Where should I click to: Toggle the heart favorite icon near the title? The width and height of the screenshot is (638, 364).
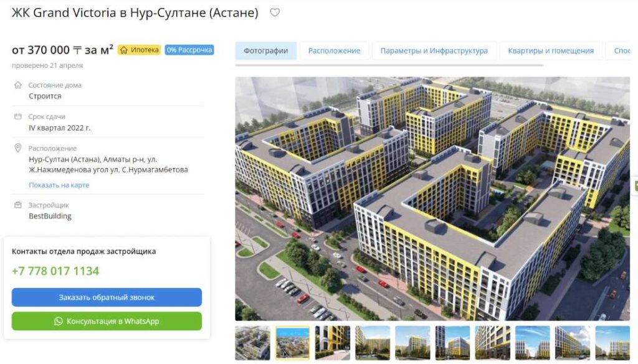click(275, 12)
